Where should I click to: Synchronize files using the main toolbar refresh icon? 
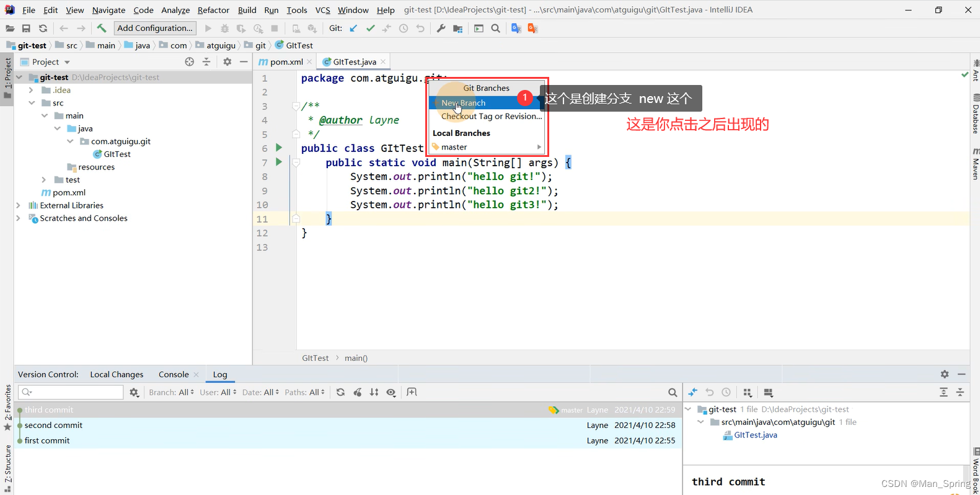(x=43, y=29)
